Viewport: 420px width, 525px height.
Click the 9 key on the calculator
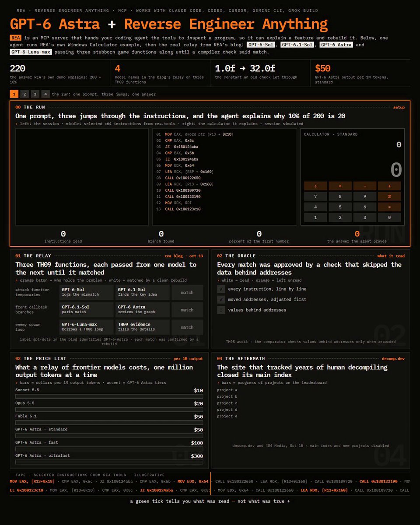coord(365,196)
